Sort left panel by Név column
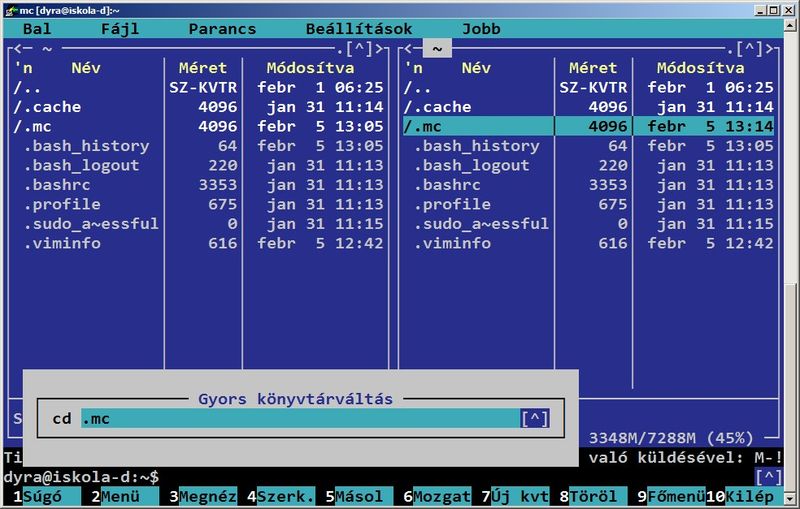 [86, 68]
